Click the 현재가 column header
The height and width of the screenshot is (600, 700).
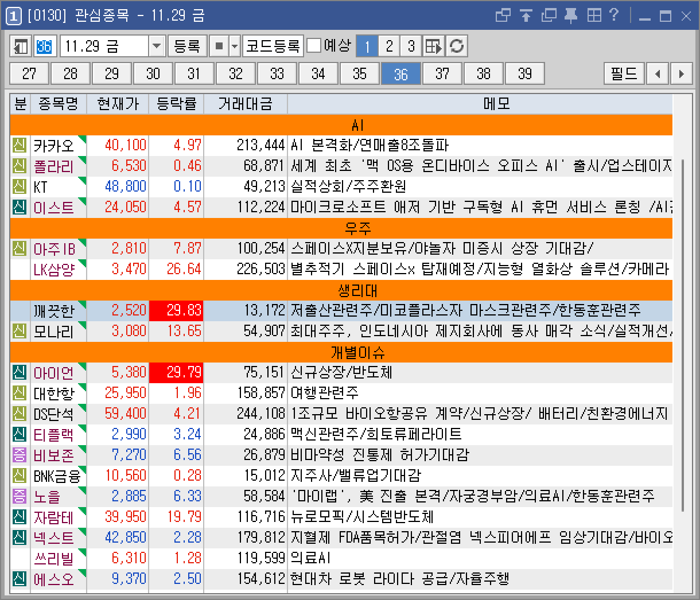(118, 104)
